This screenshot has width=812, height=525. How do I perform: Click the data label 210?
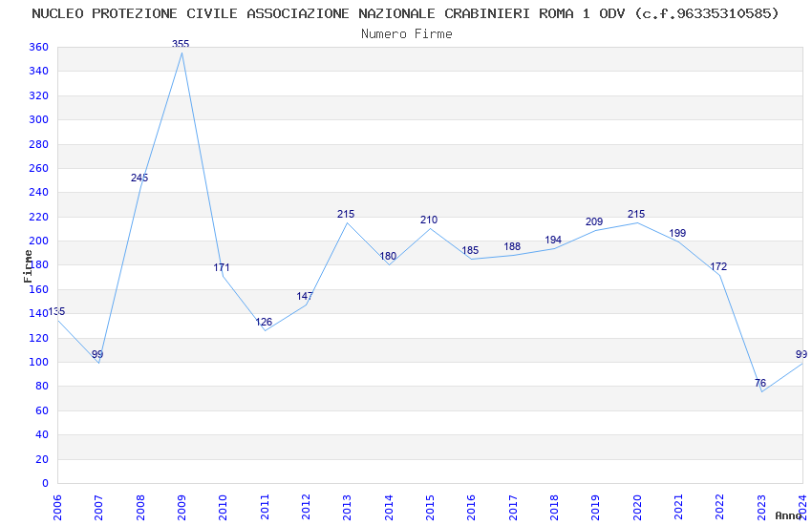(x=429, y=220)
